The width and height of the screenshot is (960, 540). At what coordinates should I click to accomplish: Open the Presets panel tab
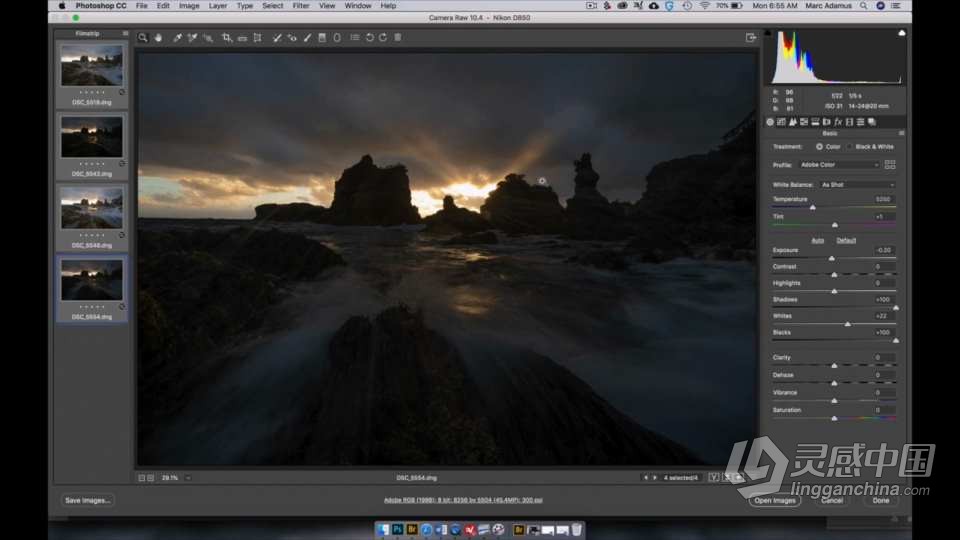pyautogui.click(x=860, y=122)
